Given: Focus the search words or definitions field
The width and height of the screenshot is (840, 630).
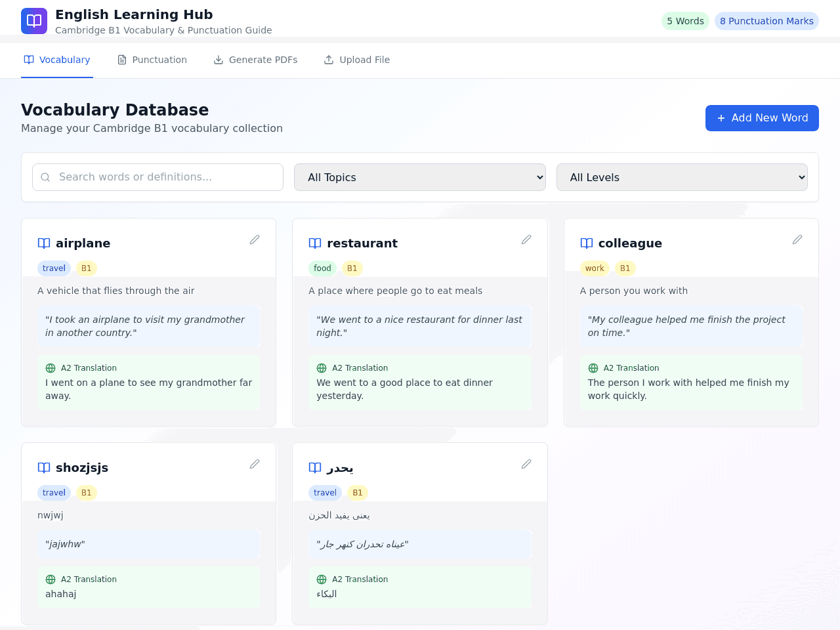Looking at the screenshot, I should click(x=157, y=177).
